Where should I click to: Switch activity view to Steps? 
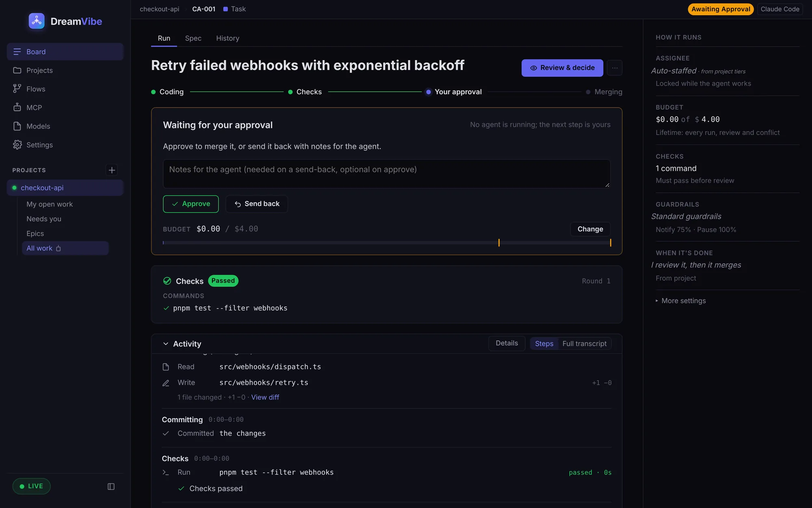[544, 343]
